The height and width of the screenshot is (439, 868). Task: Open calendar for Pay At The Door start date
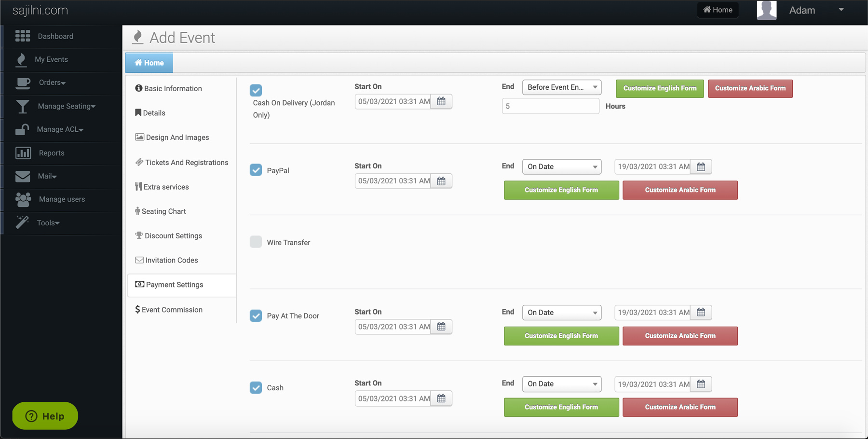[441, 327]
